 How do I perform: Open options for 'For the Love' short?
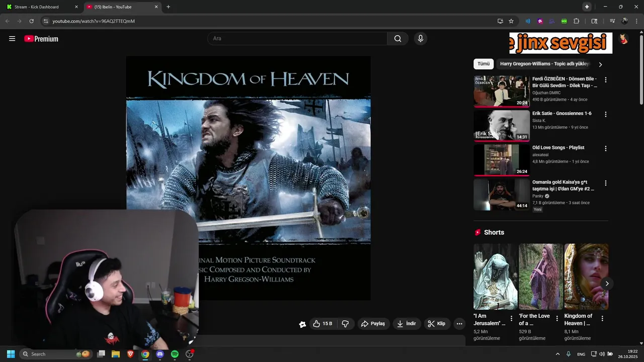tap(556, 318)
